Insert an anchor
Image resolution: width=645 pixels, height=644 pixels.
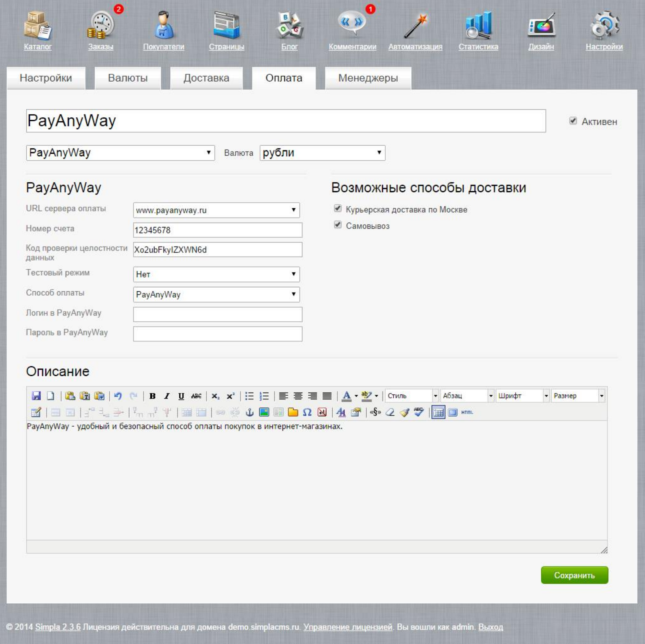coord(250,412)
